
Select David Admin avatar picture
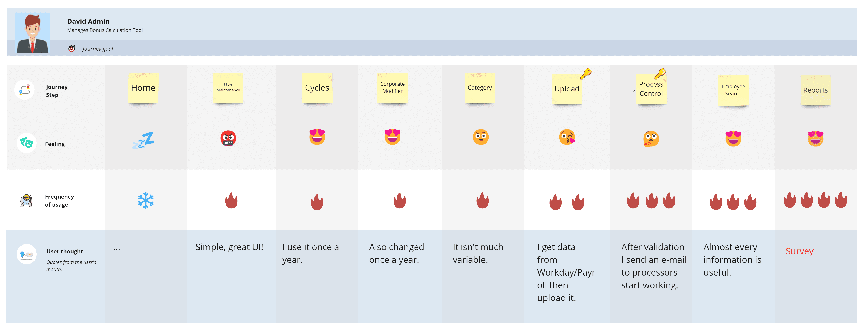[33, 33]
